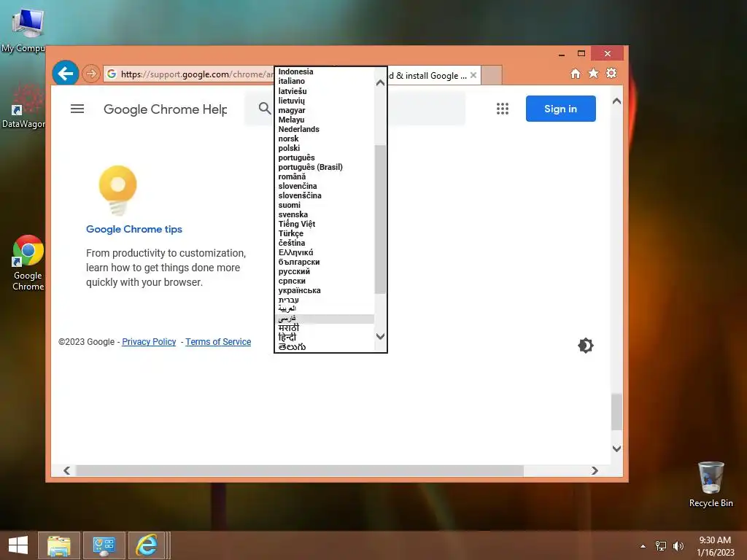This screenshot has width=747, height=560.
Task: Open network status tray icon
Action: [661, 546]
